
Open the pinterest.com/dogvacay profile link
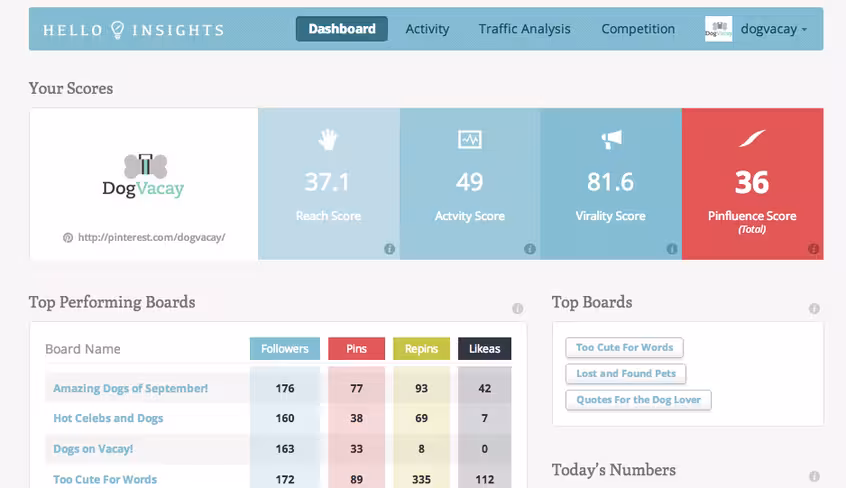[152, 238]
